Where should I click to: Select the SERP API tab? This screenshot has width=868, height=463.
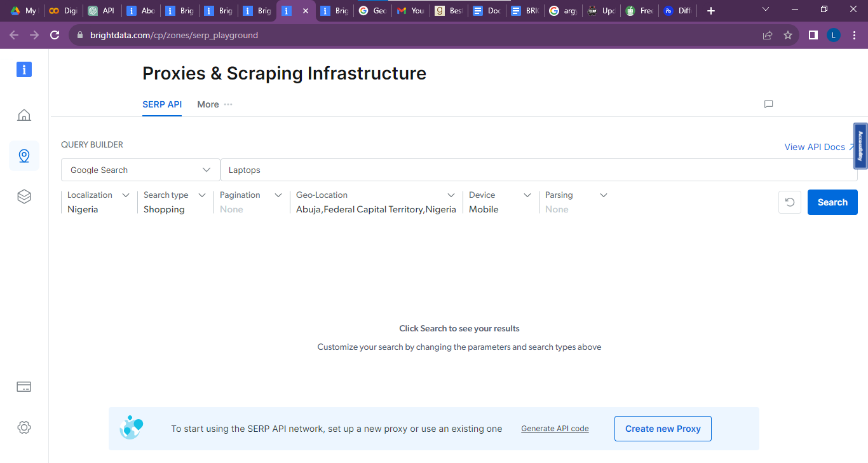[162, 104]
